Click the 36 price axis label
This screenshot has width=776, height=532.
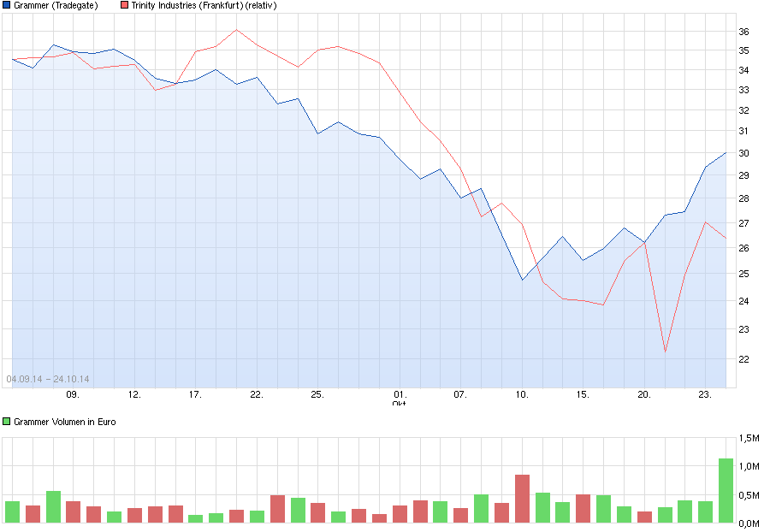coord(743,32)
